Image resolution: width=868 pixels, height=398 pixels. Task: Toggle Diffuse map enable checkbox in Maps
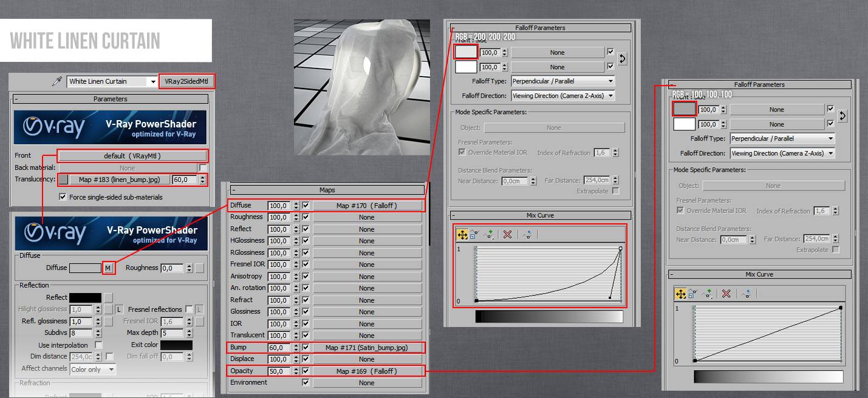(306, 206)
